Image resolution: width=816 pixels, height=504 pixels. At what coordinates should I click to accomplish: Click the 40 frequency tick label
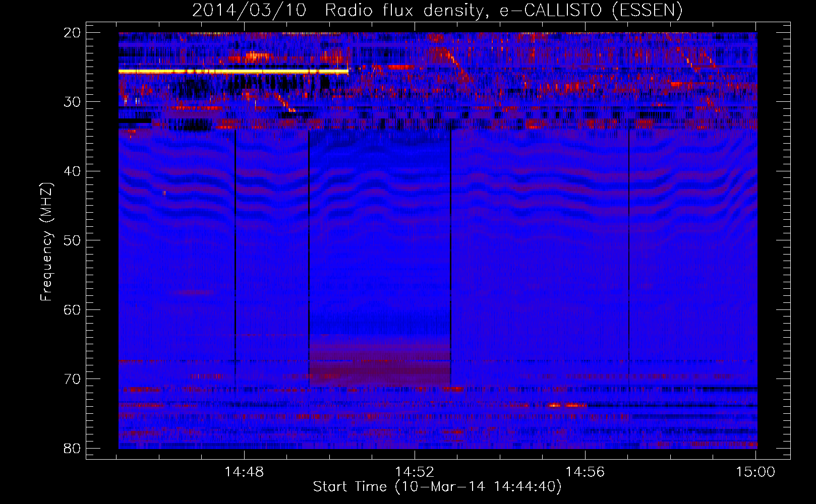pyautogui.click(x=72, y=171)
